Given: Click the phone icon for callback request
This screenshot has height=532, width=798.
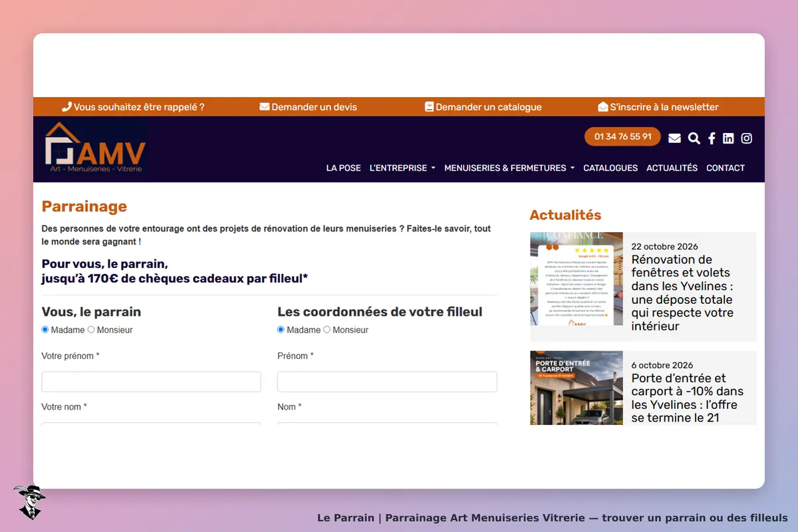Looking at the screenshot, I should point(66,107).
